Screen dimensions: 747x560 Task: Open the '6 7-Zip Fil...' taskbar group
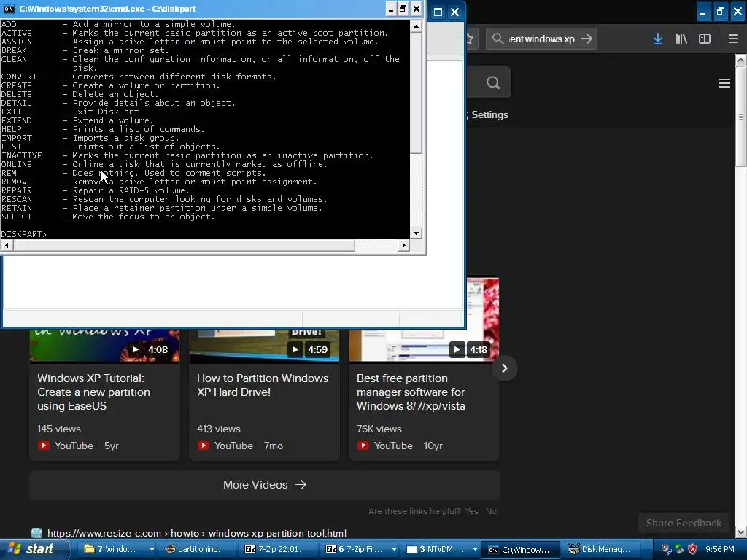[355, 549]
